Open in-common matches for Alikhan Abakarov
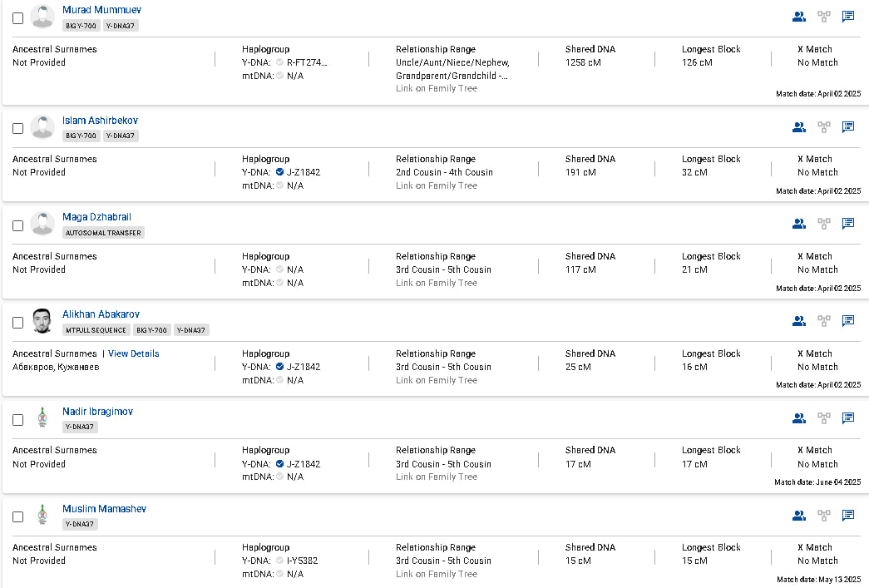Screen dimensions: 869x588 tap(798, 320)
